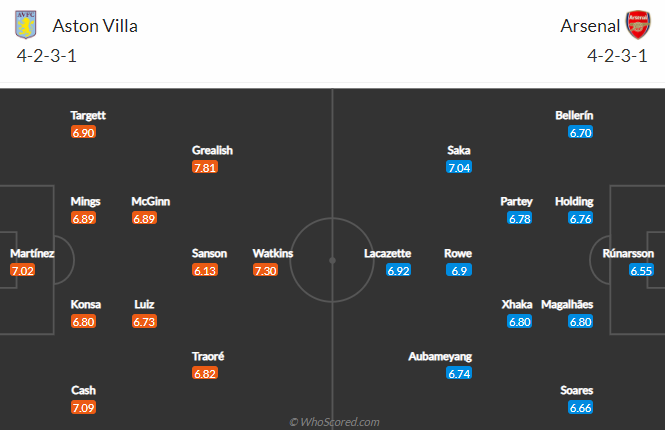Select the player name Bellerín

click(574, 115)
